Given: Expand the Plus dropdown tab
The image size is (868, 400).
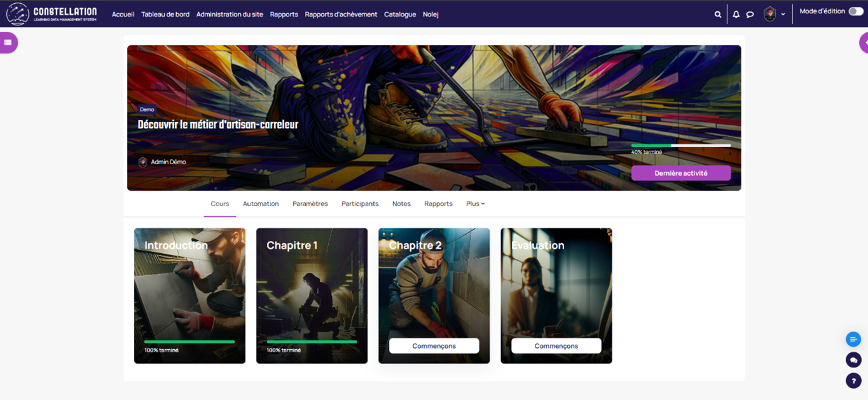Looking at the screenshot, I should (475, 204).
